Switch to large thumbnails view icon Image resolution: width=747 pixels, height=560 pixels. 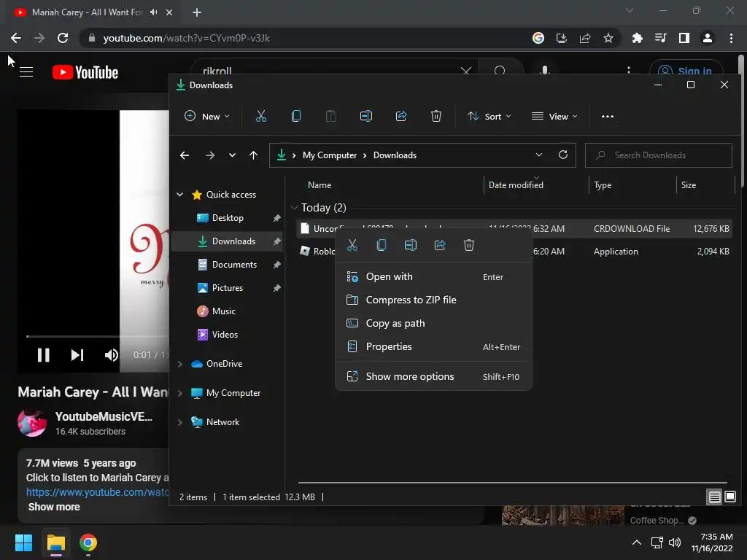click(729, 497)
